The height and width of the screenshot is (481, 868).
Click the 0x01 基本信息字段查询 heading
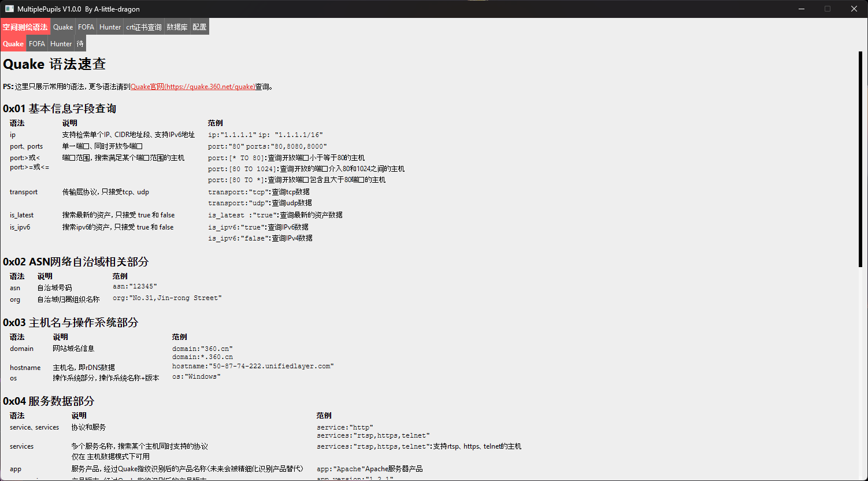coord(60,108)
